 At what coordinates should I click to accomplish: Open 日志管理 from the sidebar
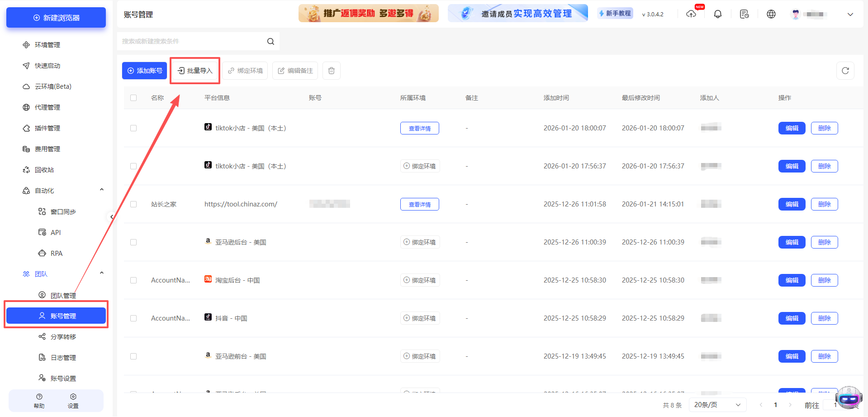[x=63, y=357]
